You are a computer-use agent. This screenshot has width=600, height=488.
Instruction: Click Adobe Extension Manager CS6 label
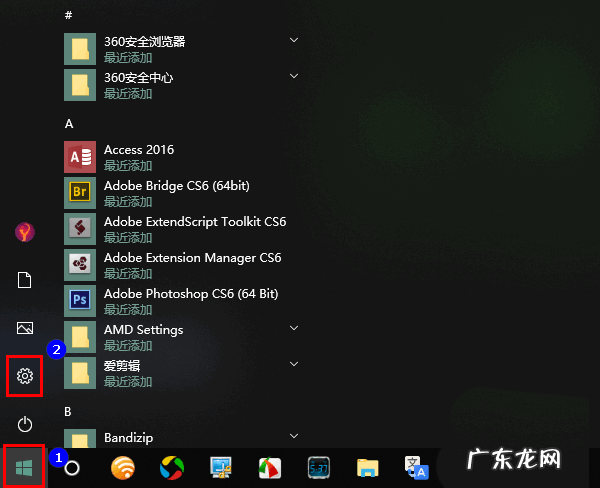(193, 258)
